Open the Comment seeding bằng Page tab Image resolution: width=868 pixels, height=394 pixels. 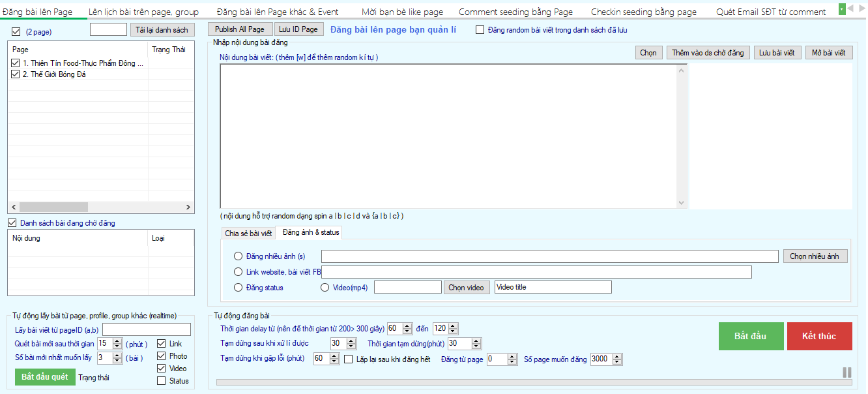coord(515,10)
